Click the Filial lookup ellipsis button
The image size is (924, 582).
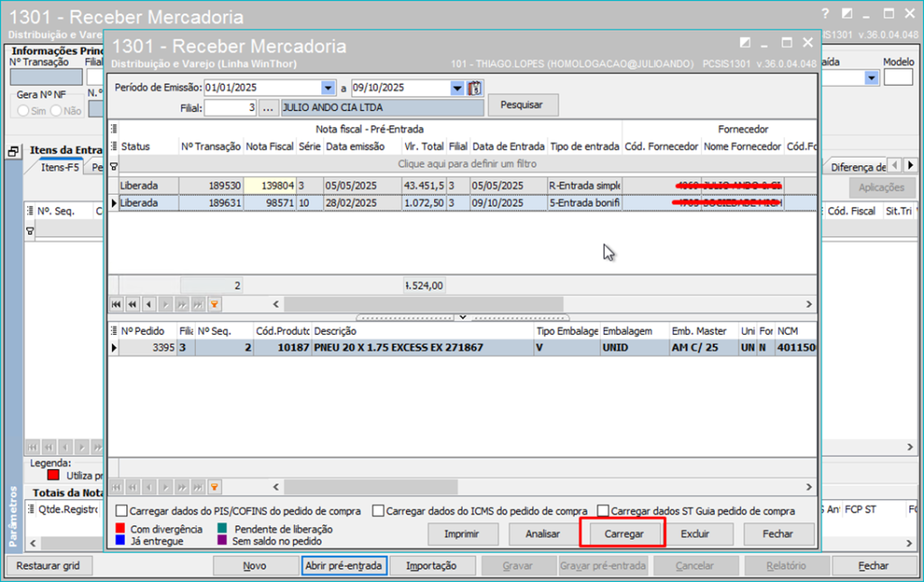pyautogui.click(x=268, y=107)
